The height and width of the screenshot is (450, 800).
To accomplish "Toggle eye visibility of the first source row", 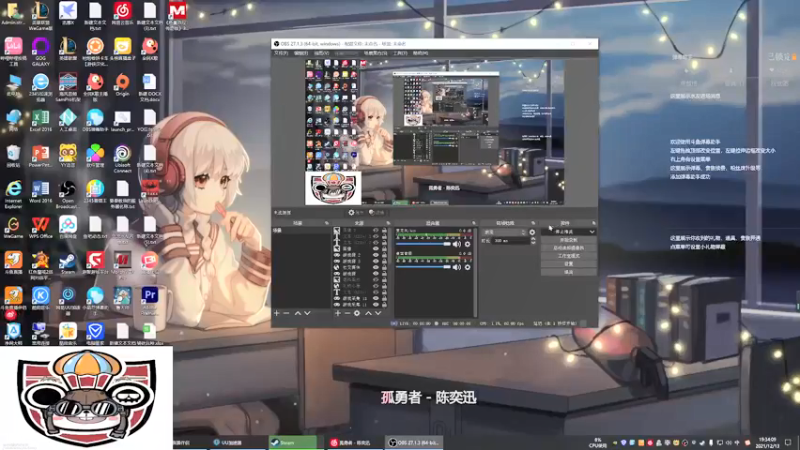I will coord(376,230).
